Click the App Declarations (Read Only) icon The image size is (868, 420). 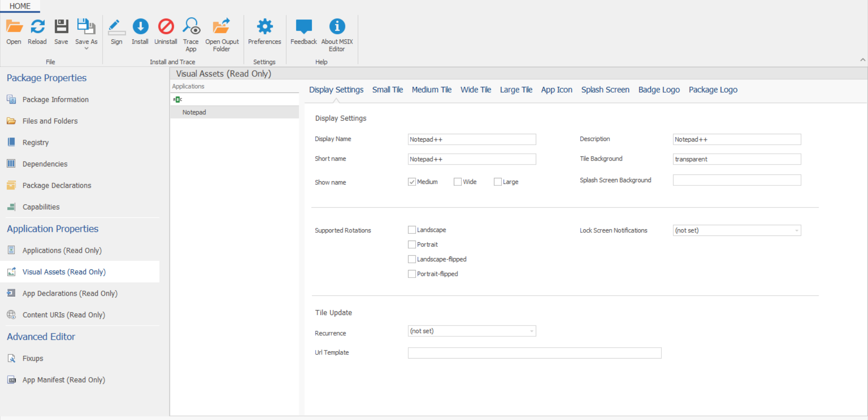(11, 293)
